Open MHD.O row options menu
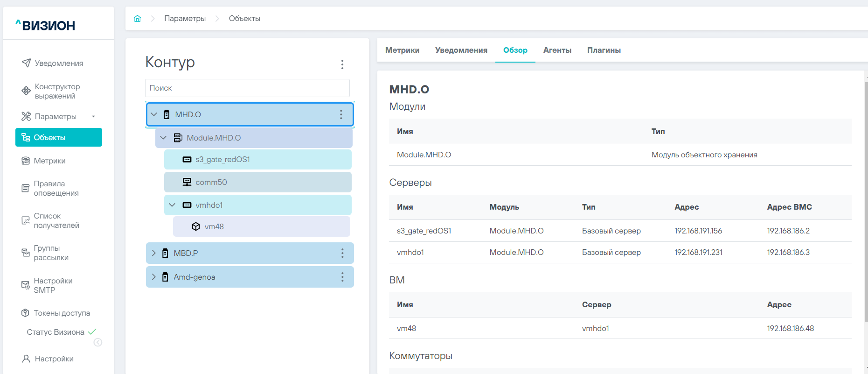 341,114
